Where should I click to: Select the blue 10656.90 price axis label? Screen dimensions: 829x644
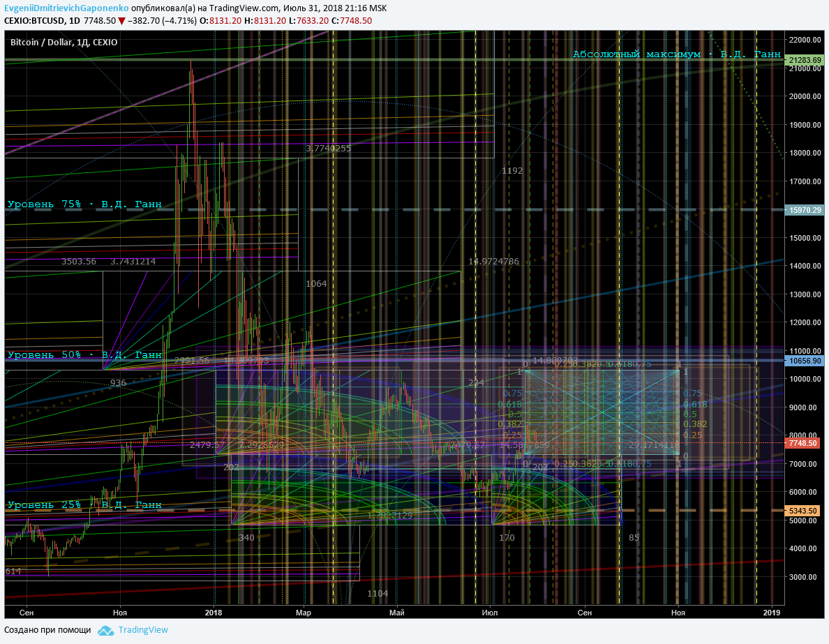tap(805, 361)
